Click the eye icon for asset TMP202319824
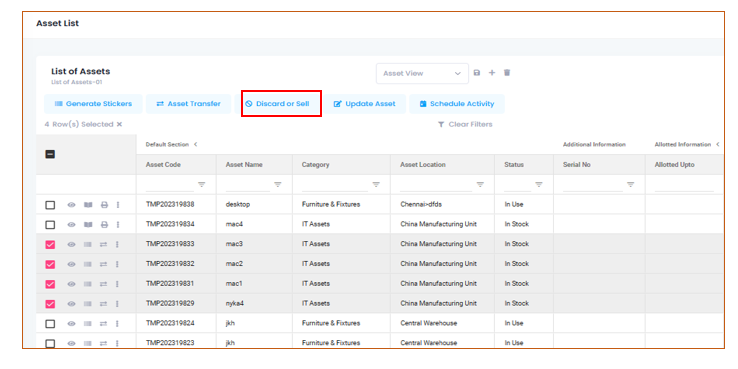 [x=72, y=323]
